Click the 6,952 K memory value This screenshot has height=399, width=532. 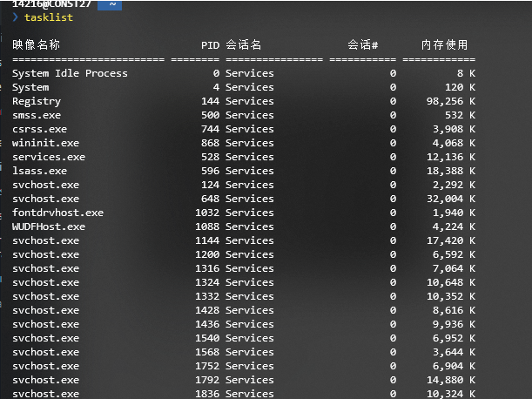[x=454, y=338]
